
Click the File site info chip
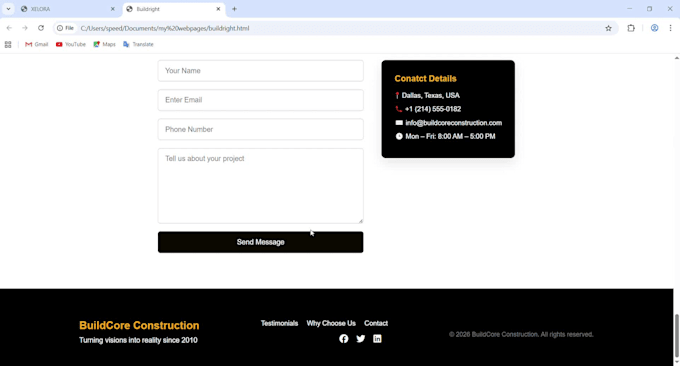point(65,28)
